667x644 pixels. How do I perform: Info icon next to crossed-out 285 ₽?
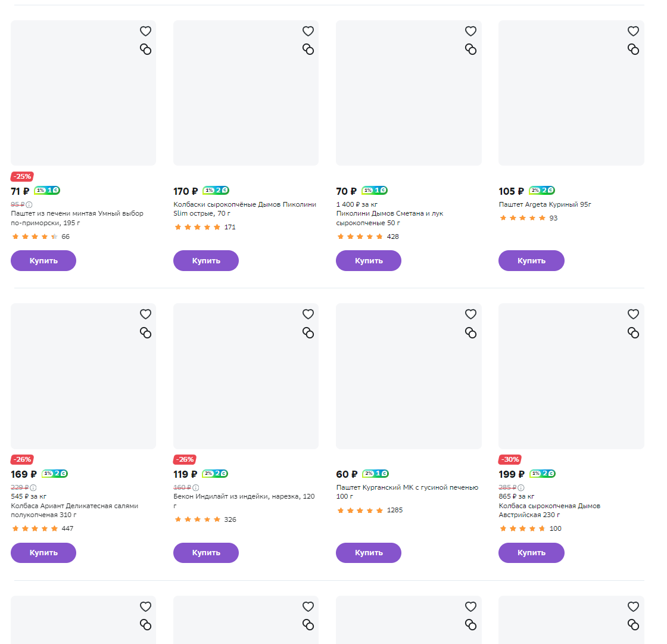[521, 488]
